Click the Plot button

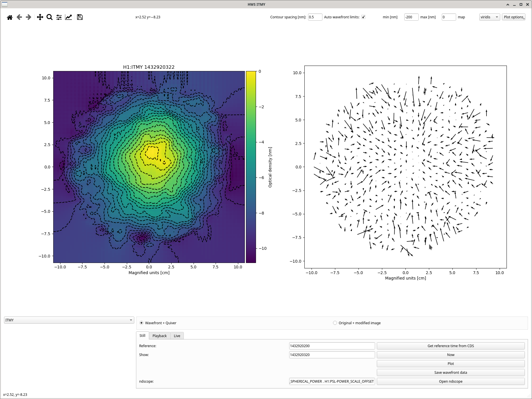tap(451, 363)
